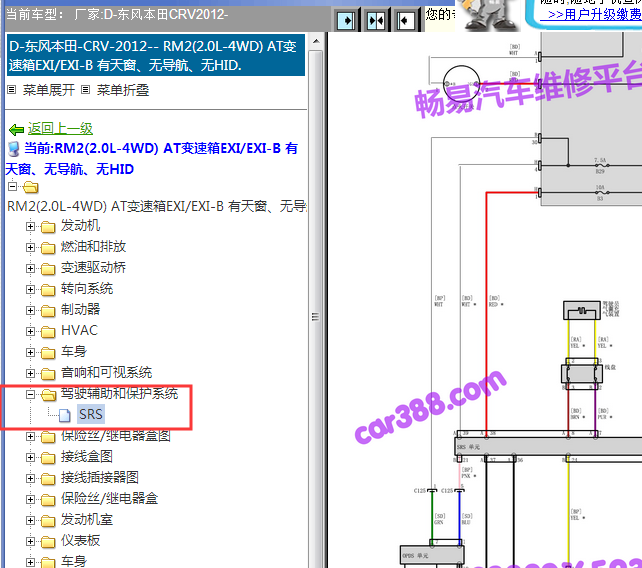The image size is (642, 568).
Task: Expand the 仪表板 tree node
Action: (x=30, y=541)
